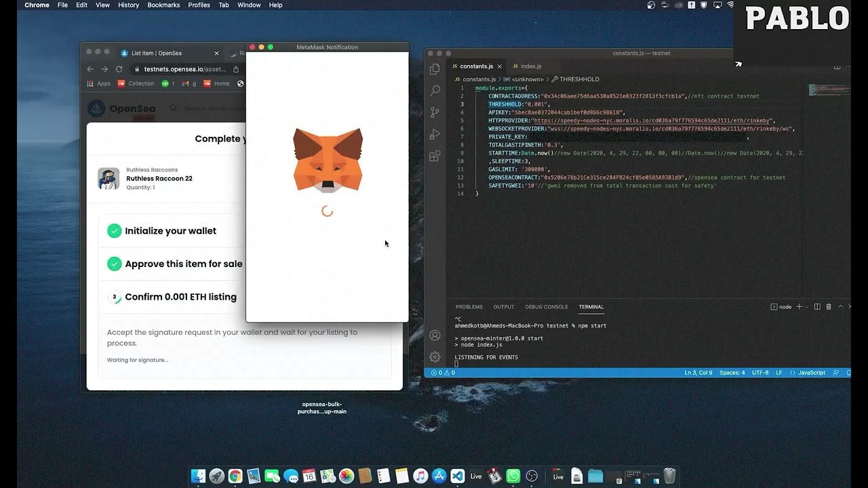Go back in the Chrome browser
This screenshot has height=488, width=868.
click(90, 69)
